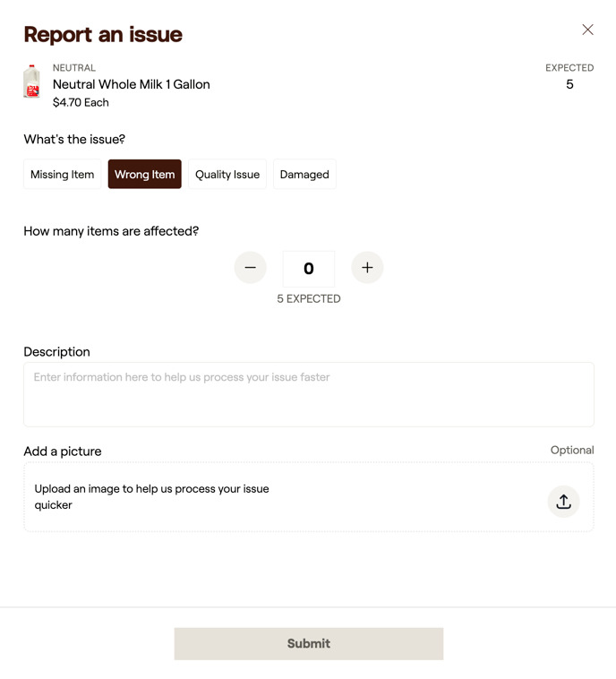616x679 pixels.
Task: Focus the affected items quantity field
Action: (x=309, y=269)
